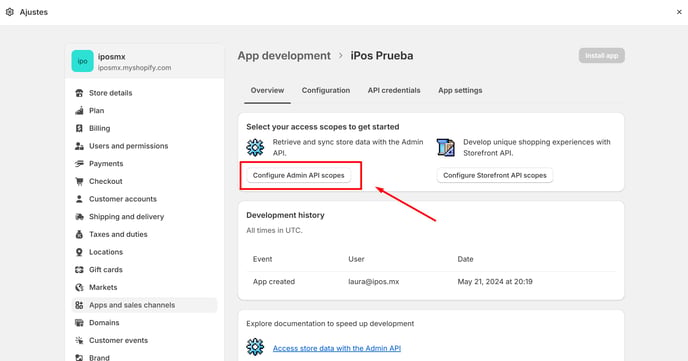688x361 pixels.
Task: Click the Plan chart icon
Action: [79, 111]
